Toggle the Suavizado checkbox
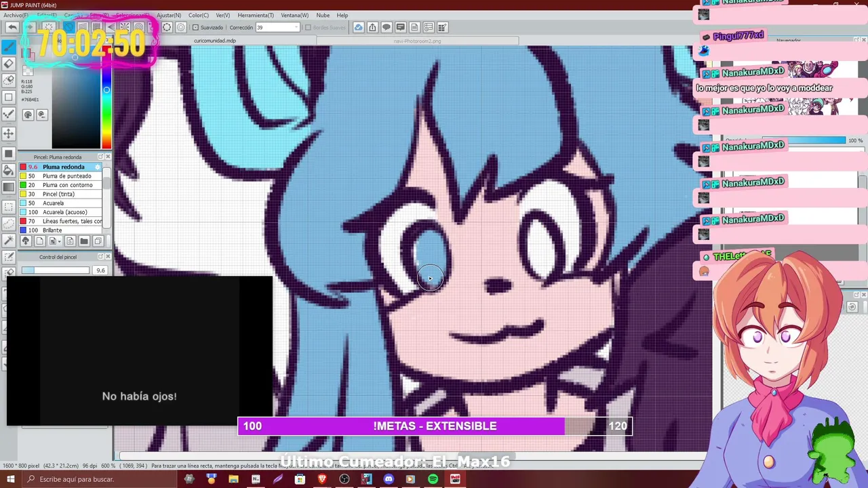The image size is (868, 488). (x=195, y=27)
